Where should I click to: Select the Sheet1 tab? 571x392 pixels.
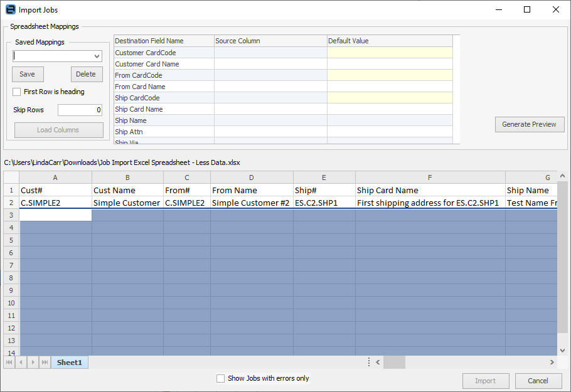click(69, 363)
